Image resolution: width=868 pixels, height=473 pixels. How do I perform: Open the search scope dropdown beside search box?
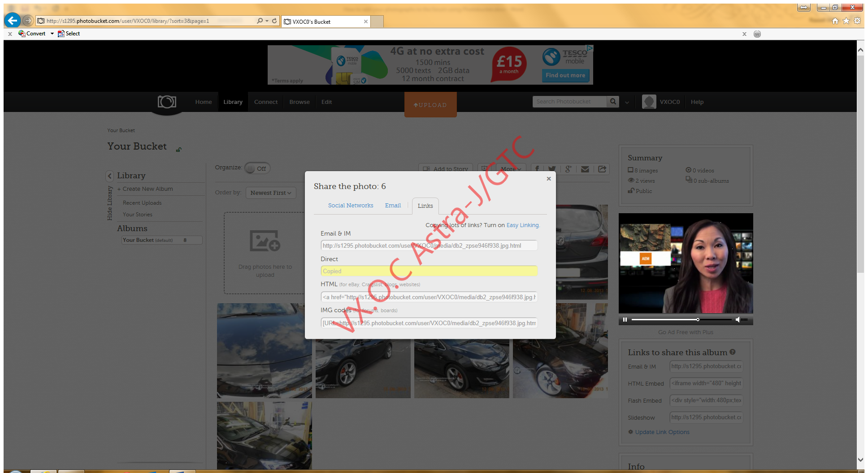click(x=626, y=102)
